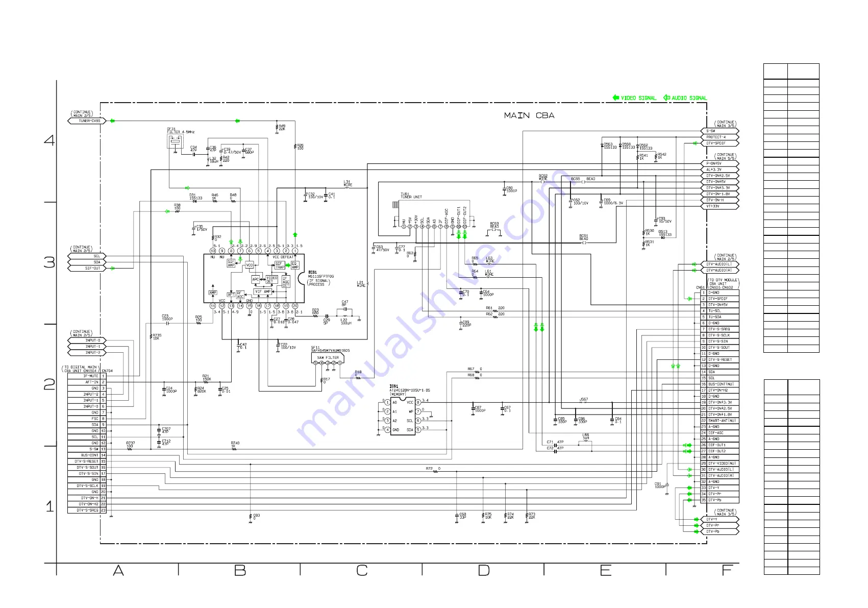
Task: Select capacitor C37 680P
Action: tap(248, 151)
